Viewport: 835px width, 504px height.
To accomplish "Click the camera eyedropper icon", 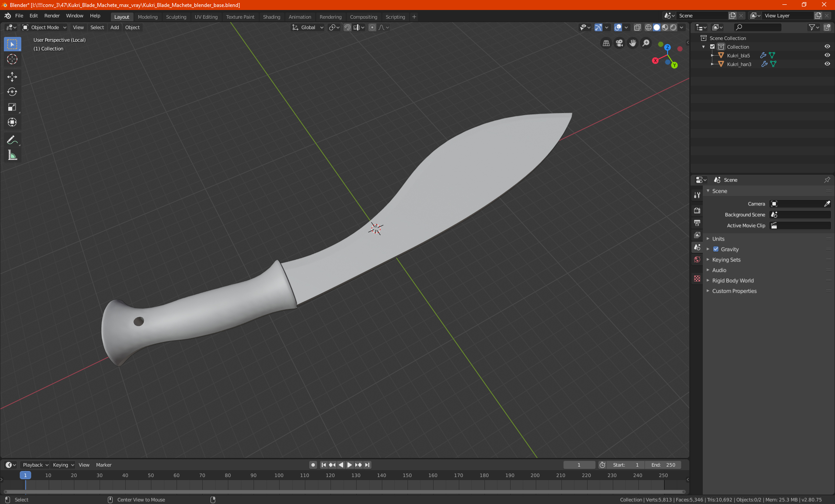I will (x=827, y=204).
